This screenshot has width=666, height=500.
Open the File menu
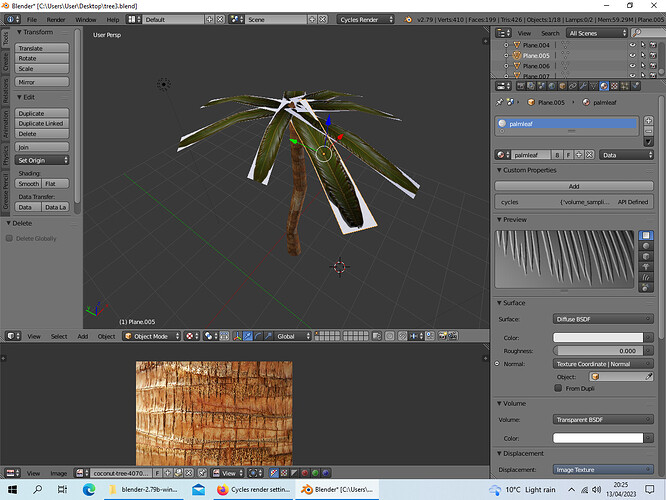[x=32, y=20]
